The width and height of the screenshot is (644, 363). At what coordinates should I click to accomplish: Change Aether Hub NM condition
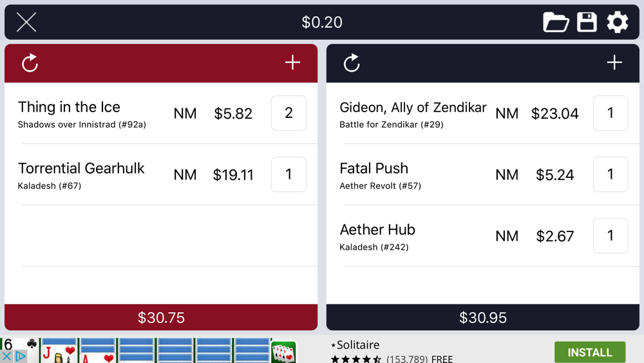click(507, 236)
